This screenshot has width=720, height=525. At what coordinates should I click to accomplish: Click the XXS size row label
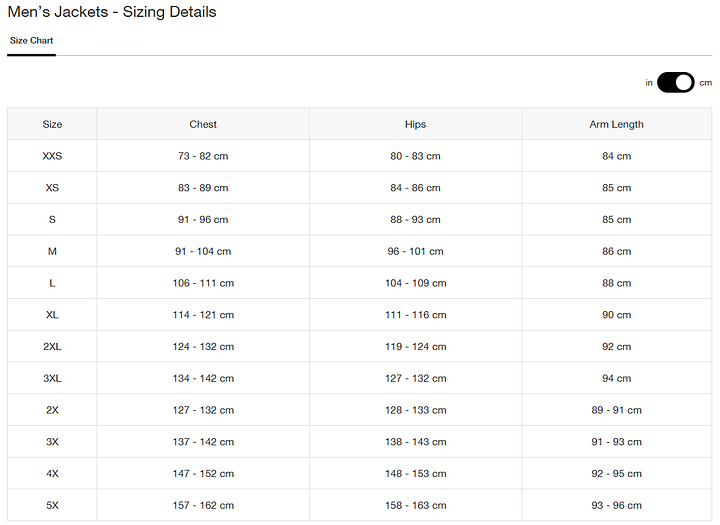pos(52,156)
